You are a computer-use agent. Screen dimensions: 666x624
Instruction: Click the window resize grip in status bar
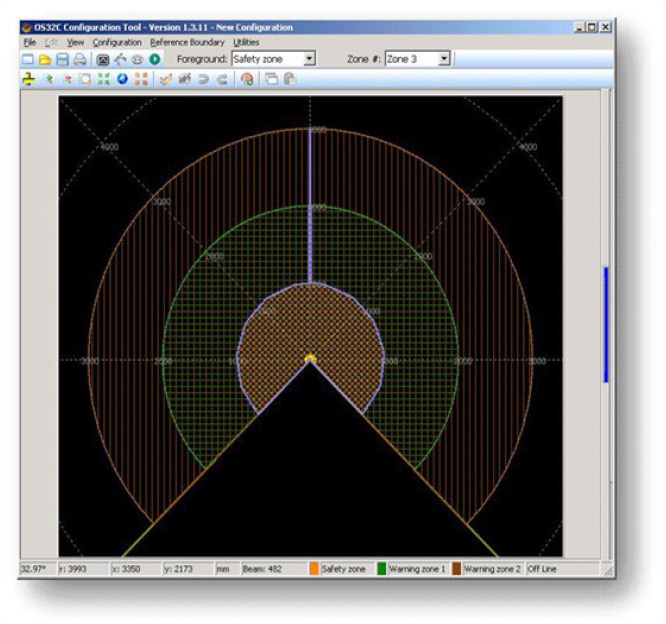608,570
